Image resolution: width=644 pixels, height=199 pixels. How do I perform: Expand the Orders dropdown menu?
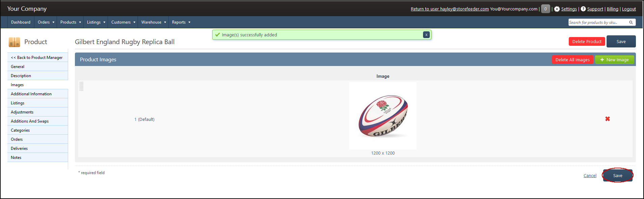coord(46,22)
